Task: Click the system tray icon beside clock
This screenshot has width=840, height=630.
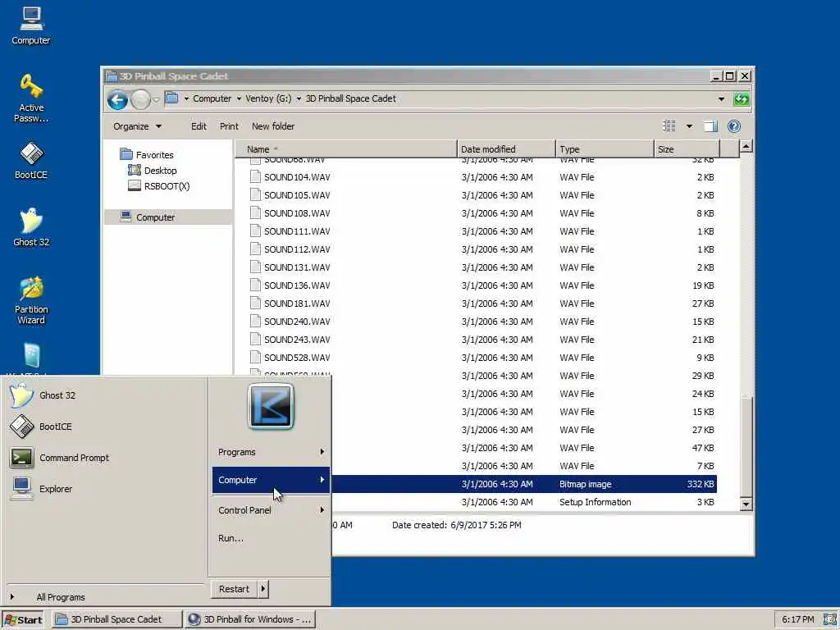Action: [830, 619]
